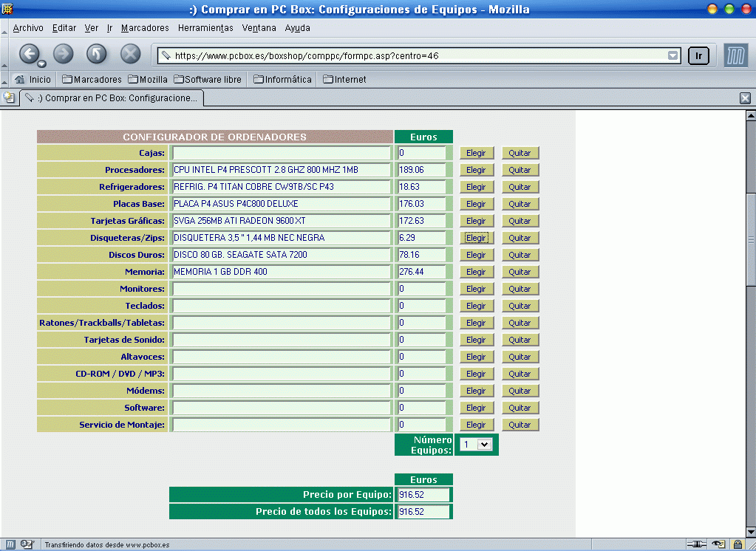Click the Precio por Equipo value field
Viewport: 756px width, 551px height.
click(423, 495)
